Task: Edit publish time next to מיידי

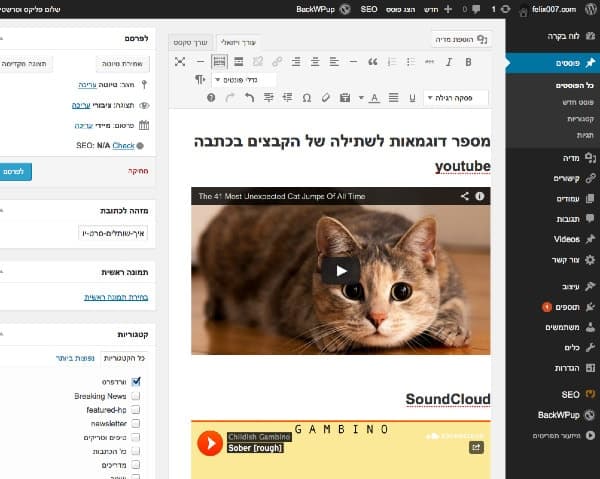Action: pyautogui.click(x=84, y=125)
